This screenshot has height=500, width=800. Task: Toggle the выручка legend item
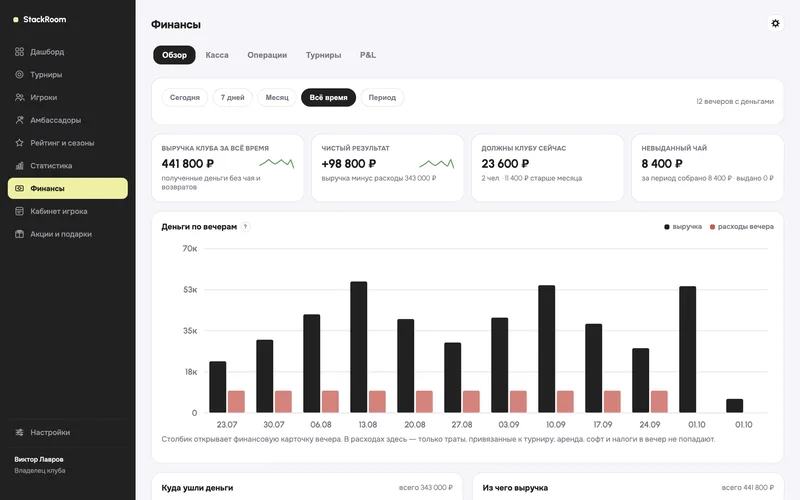tap(683, 227)
